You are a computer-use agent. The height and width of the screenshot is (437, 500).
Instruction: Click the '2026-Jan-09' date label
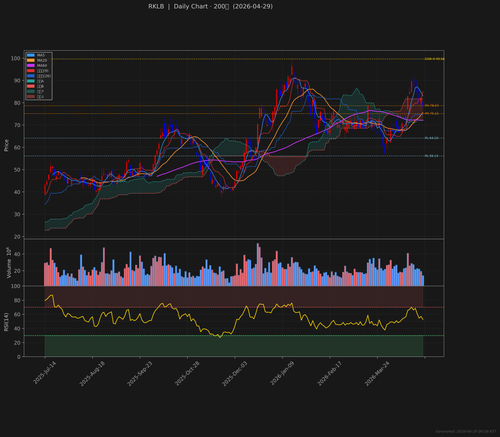pyautogui.click(x=282, y=374)
